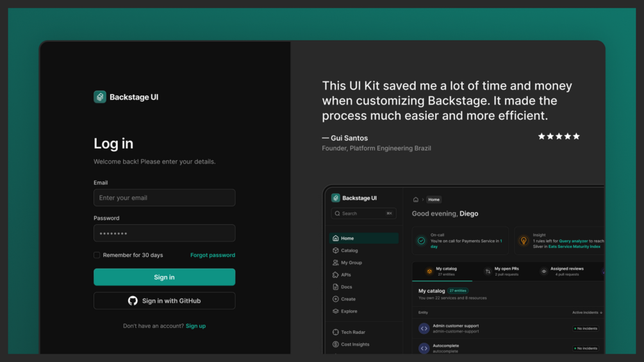This screenshot has width=644, height=362.
Task: Click the Gui Santos author name
Action: (x=349, y=138)
